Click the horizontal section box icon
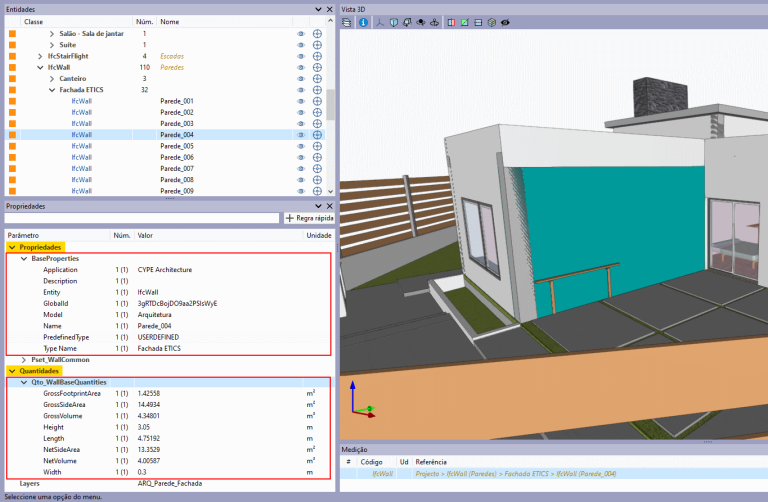The image size is (768, 502). (479, 23)
